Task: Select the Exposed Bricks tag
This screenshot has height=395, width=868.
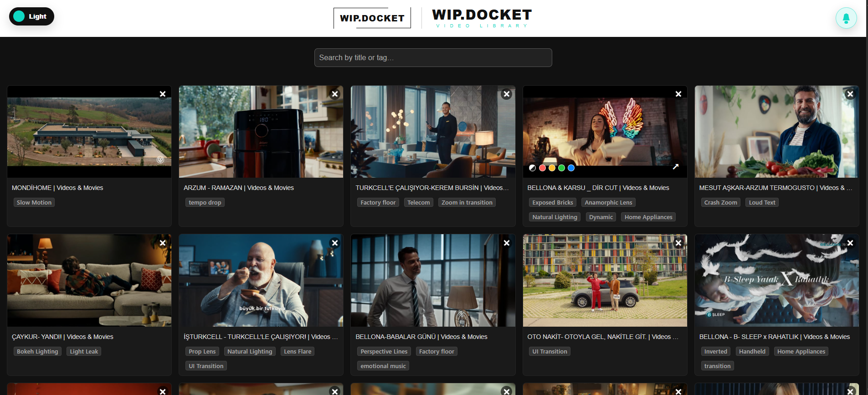Action: tap(553, 202)
